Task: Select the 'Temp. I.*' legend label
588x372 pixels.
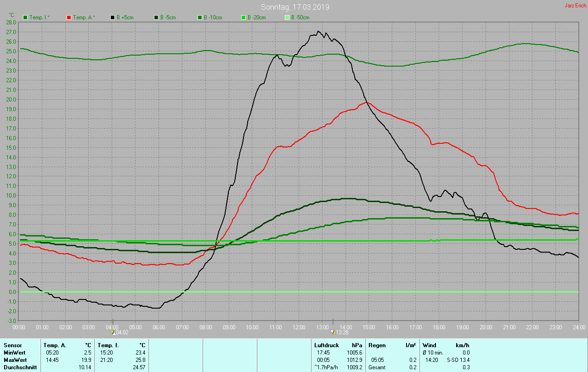Action: pyautogui.click(x=40, y=17)
